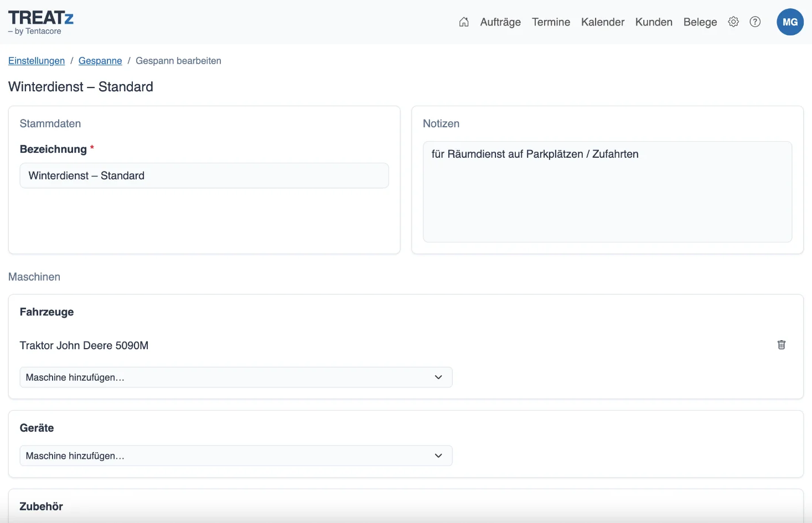The width and height of the screenshot is (812, 523).
Task: Open help with the question mark icon
Action: 755,22
